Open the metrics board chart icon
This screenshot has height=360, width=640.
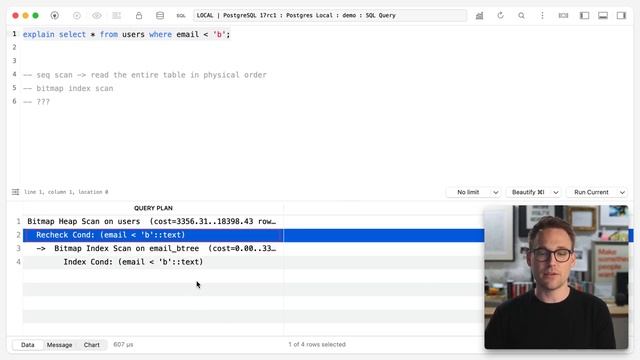pos(479,16)
